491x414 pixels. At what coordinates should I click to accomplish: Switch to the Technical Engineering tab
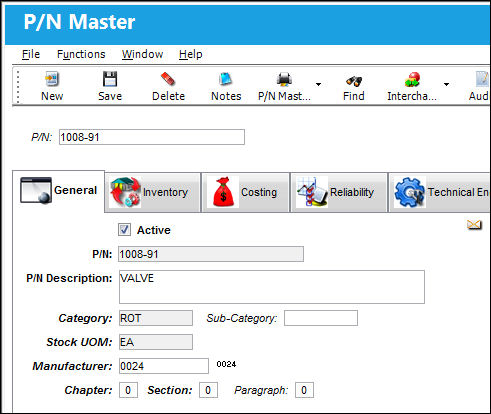point(439,192)
